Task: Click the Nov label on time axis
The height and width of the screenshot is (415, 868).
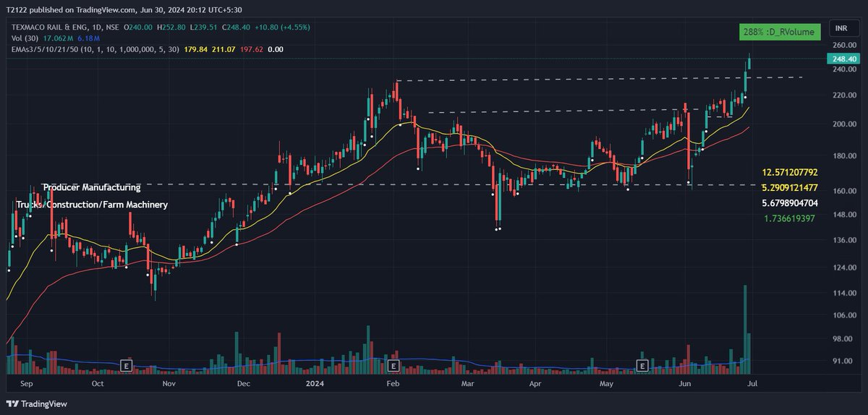Action: tap(169, 384)
